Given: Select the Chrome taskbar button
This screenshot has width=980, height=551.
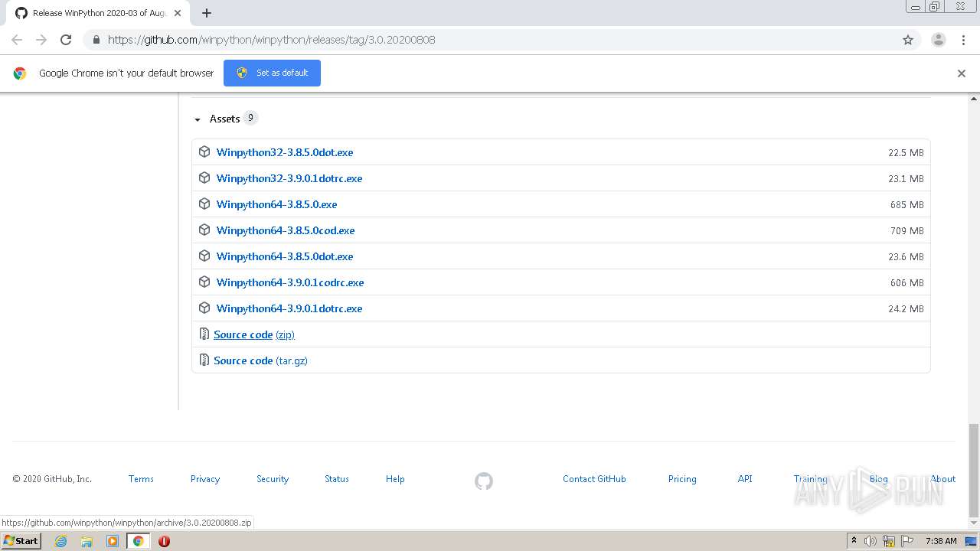Looking at the screenshot, I should (138, 541).
